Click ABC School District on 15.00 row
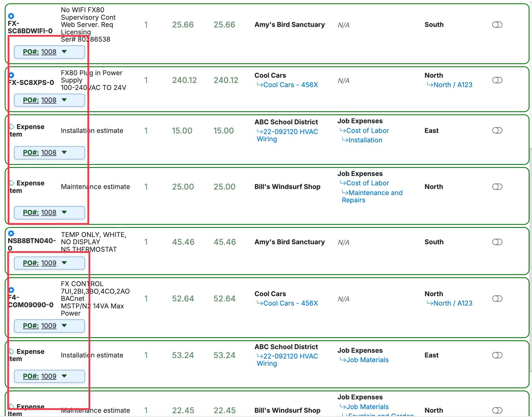532x418 pixels. tap(286, 122)
